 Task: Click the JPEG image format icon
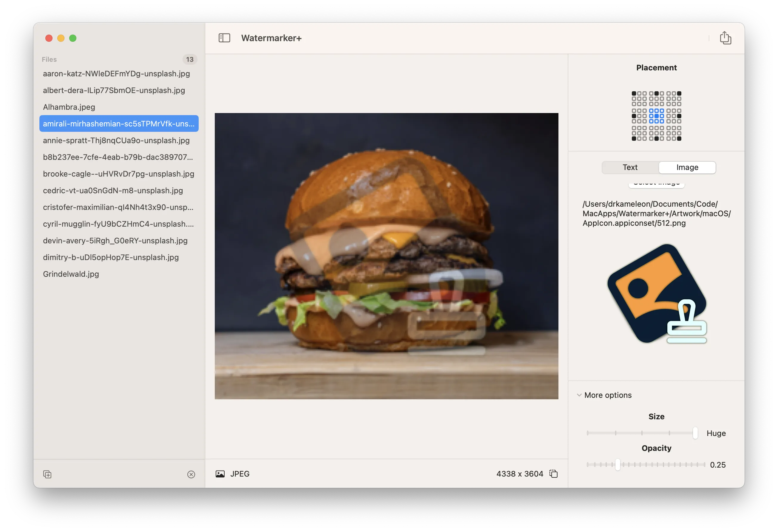(220, 474)
